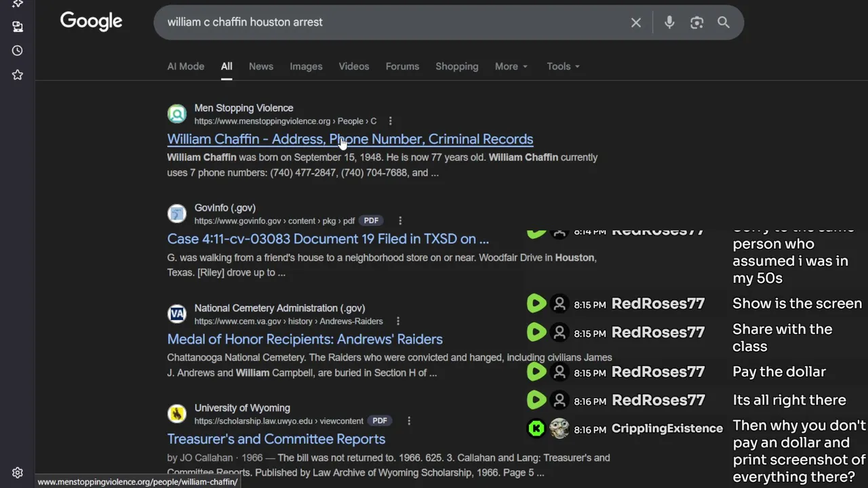The height and width of the screenshot is (488, 868).
Task: Open more options for the University of Wyoming result
Action: click(x=409, y=421)
